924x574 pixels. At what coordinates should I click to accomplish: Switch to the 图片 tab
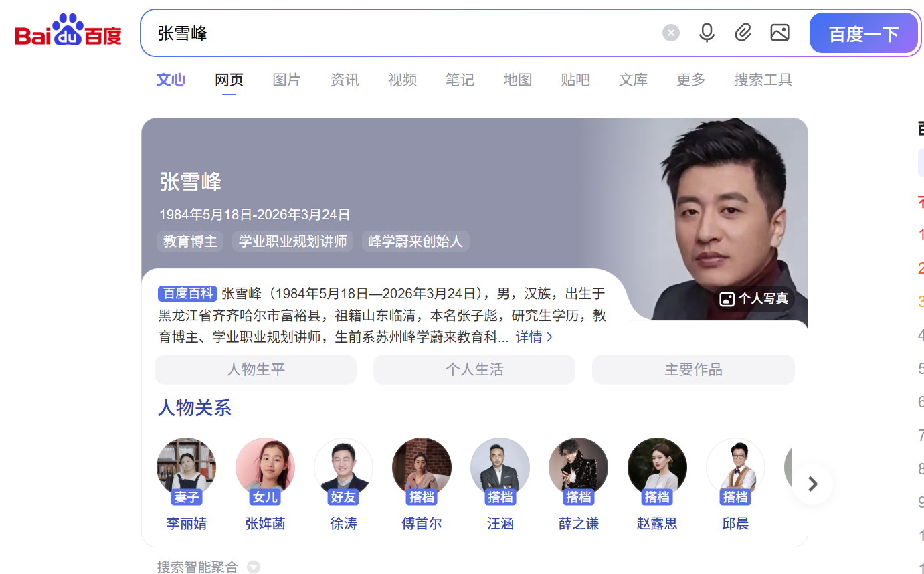click(286, 80)
